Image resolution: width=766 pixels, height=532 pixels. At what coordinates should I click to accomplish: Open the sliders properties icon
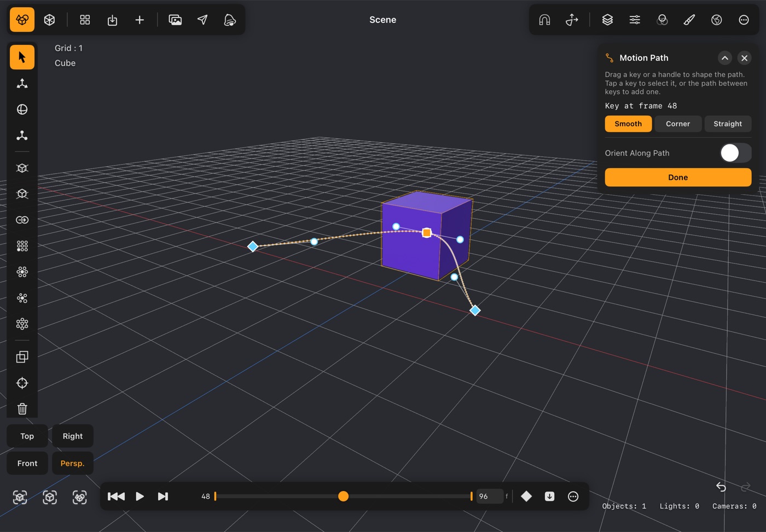coord(635,20)
